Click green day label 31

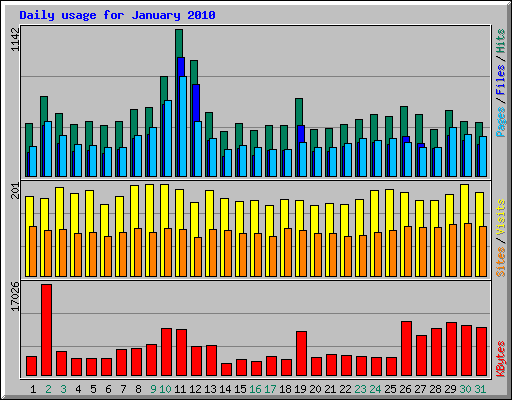pos(480,389)
